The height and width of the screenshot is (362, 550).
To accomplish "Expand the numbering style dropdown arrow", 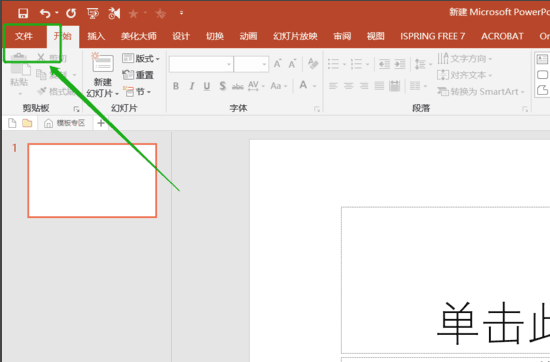I will (x=367, y=65).
